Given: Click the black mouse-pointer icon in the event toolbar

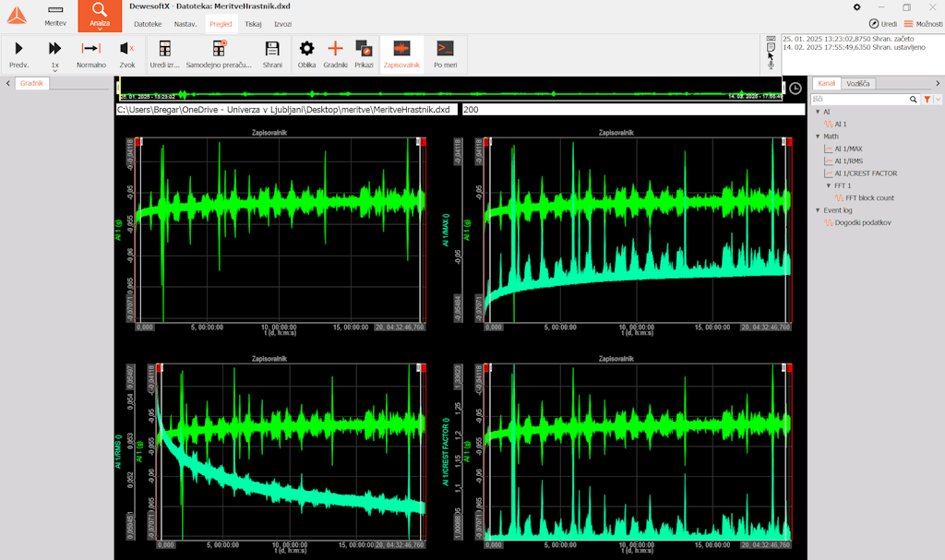Looking at the screenshot, I should pos(771,56).
